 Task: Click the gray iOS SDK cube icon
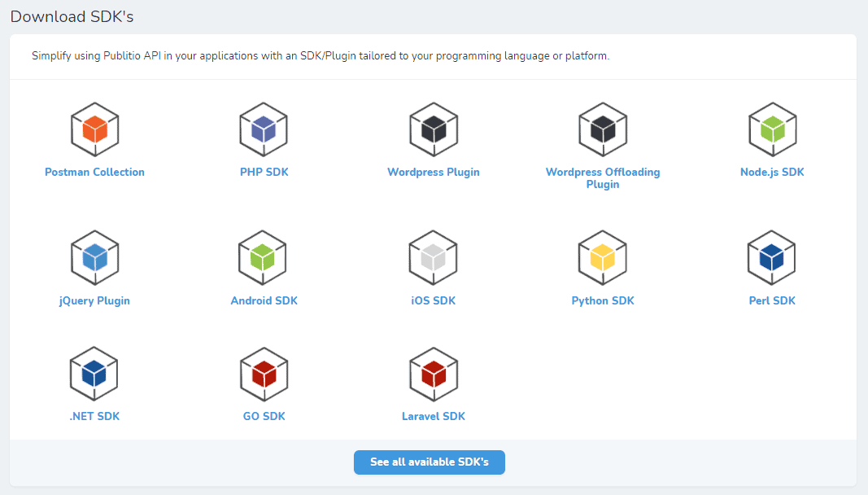434,257
